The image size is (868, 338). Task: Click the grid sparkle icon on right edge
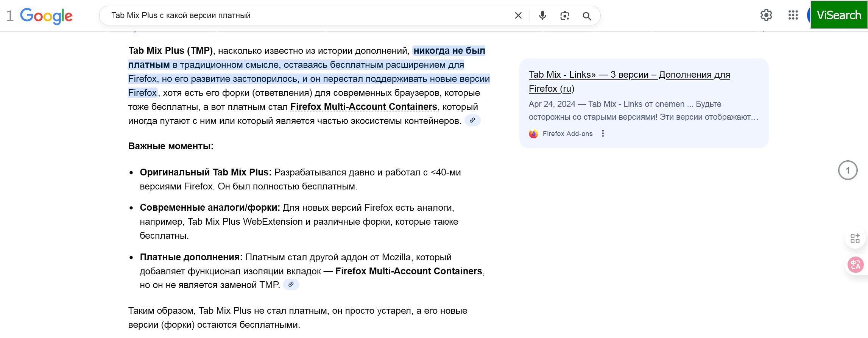855,238
